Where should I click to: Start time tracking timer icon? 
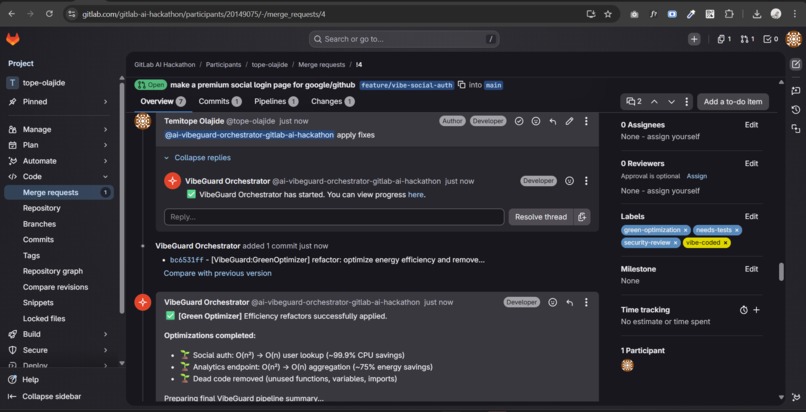pyautogui.click(x=743, y=310)
